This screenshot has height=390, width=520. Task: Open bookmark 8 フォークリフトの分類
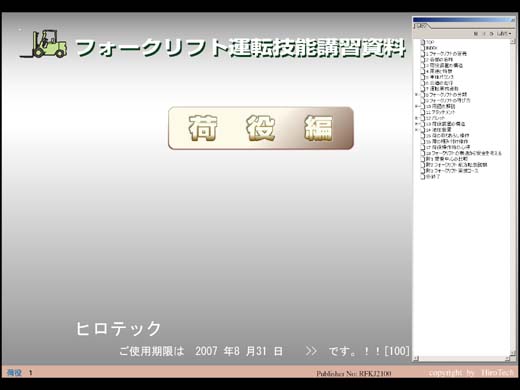tap(446, 95)
